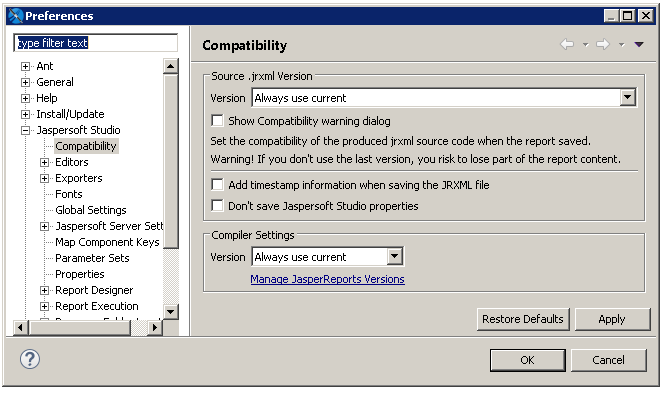Expand the Exporters tree node

coord(44,178)
